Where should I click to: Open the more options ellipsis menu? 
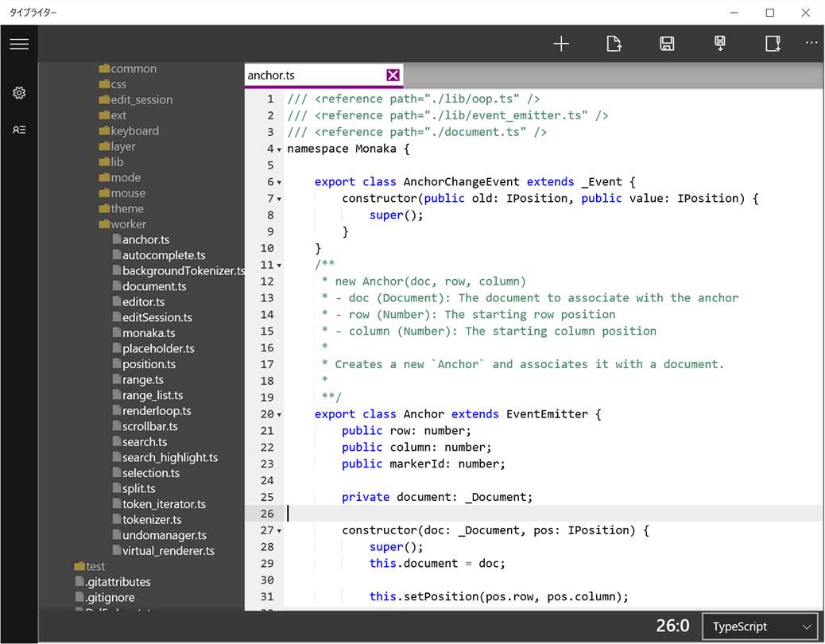point(811,44)
